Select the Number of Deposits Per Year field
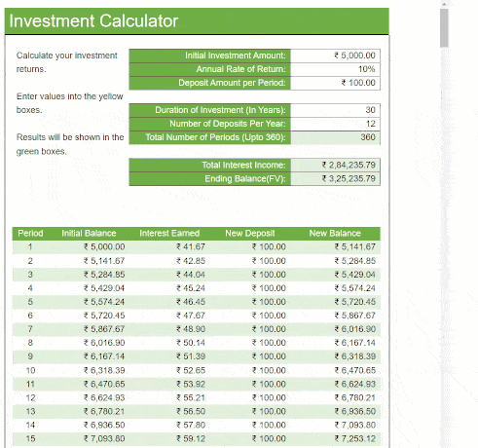Image resolution: width=478 pixels, height=448 pixels. click(335, 124)
